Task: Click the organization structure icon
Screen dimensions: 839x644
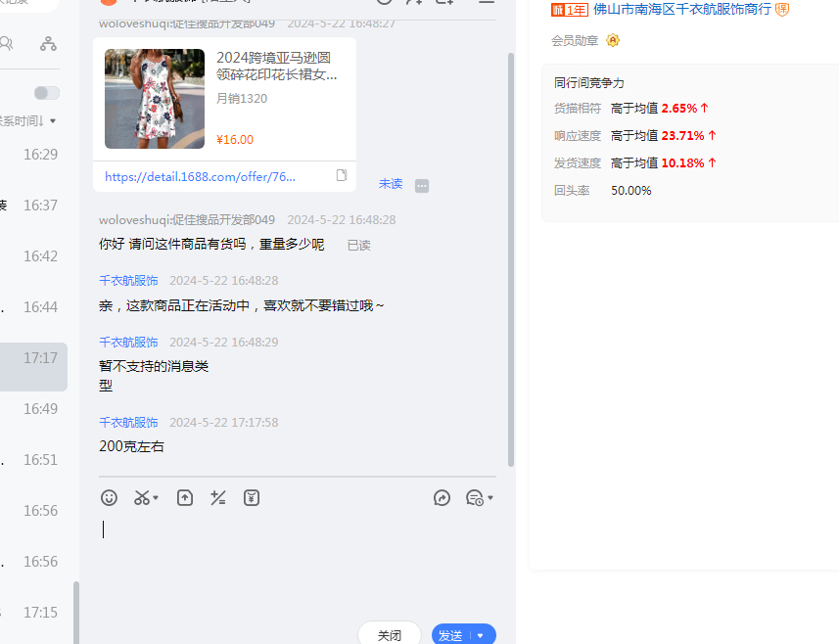Action: tap(48, 43)
